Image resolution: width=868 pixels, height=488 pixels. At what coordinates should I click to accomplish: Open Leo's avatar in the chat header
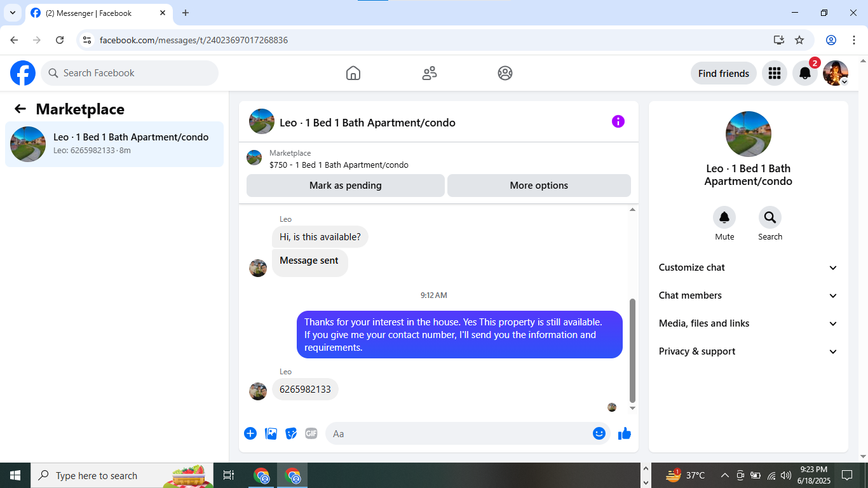click(262, 121)
